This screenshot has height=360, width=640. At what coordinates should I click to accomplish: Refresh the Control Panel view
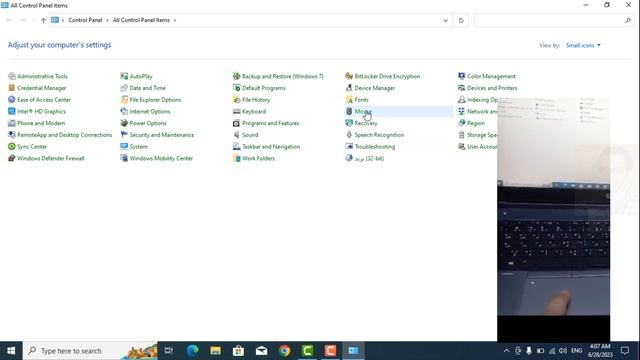(x=461, y=20)
